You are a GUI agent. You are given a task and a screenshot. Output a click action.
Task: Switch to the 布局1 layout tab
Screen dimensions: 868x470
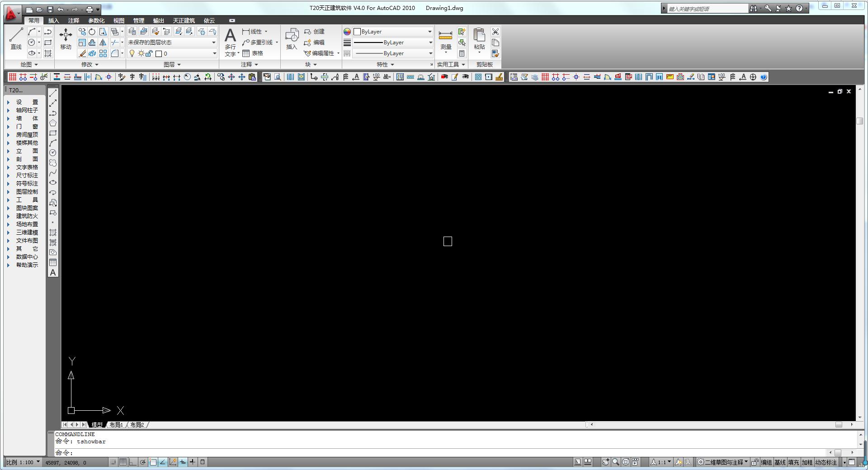(x=116, y=425)
